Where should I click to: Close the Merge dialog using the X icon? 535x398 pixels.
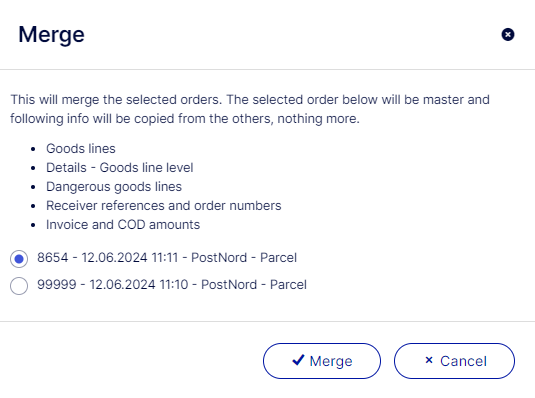point(508,34)
